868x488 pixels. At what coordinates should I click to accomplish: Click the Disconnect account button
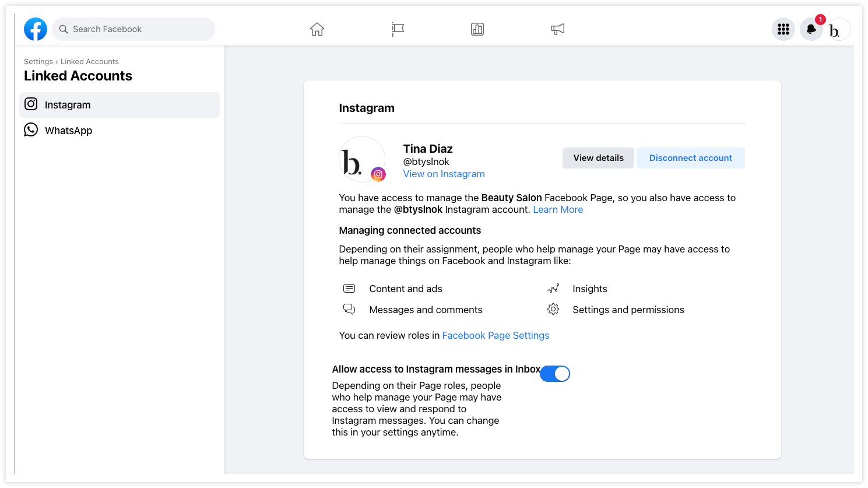click(691, 158)
